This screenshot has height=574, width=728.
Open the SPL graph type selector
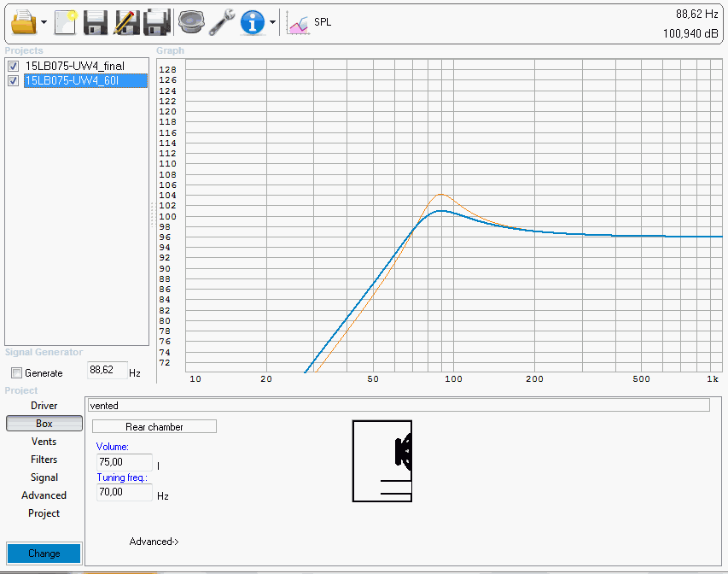point(310,22)
